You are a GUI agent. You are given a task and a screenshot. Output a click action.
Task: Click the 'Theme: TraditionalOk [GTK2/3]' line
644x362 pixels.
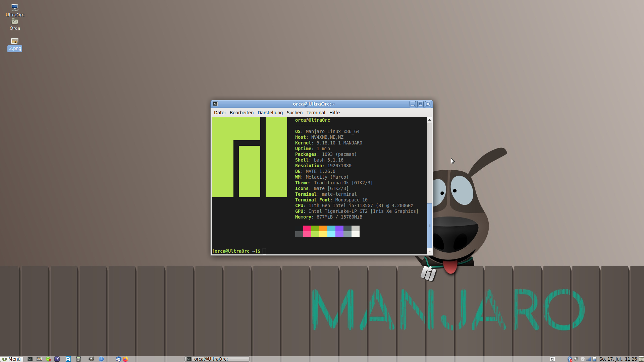point(334,183)
